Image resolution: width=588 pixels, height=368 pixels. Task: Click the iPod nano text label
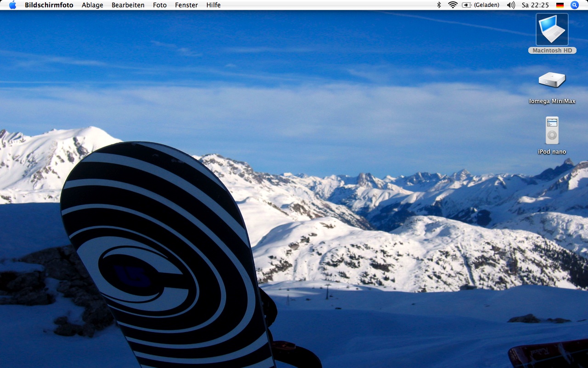click(552, 152)
